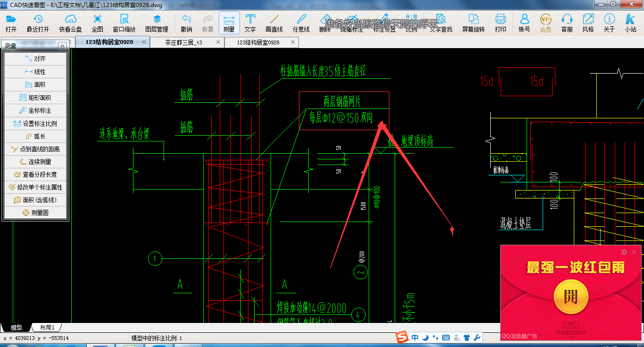Open the 小站 site icon
The width and height of the screenshot is (644, 347).
(630, 23)
